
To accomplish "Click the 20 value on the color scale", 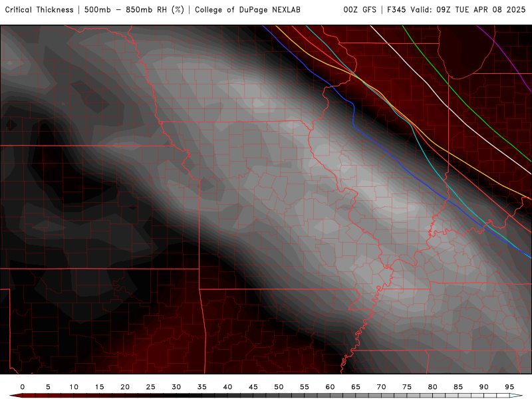I will tap(125, 387).
